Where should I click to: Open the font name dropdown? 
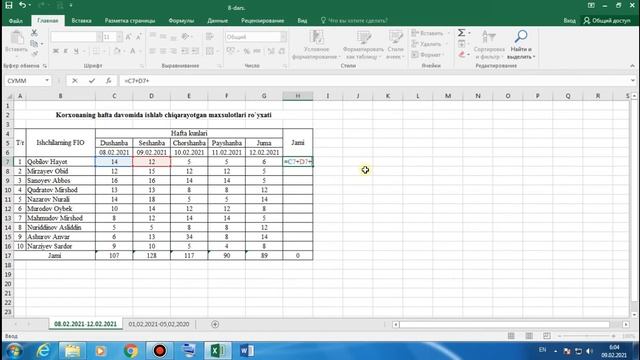point(99,37)
